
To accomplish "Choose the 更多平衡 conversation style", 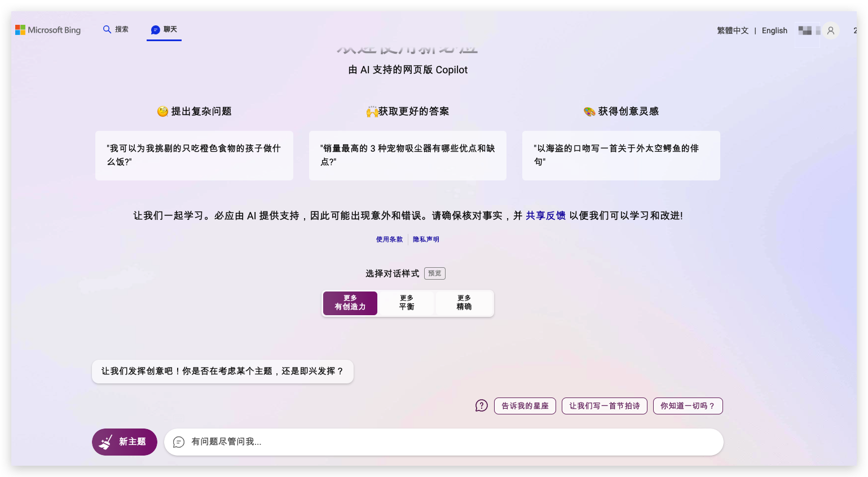I will (x=407, y=303).
